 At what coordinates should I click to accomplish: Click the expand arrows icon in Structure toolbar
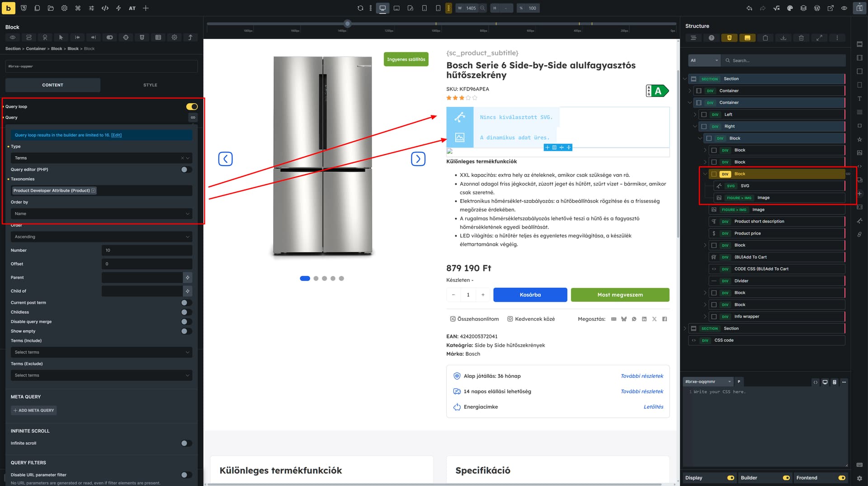pyautogui.click(x=819, y=38)
